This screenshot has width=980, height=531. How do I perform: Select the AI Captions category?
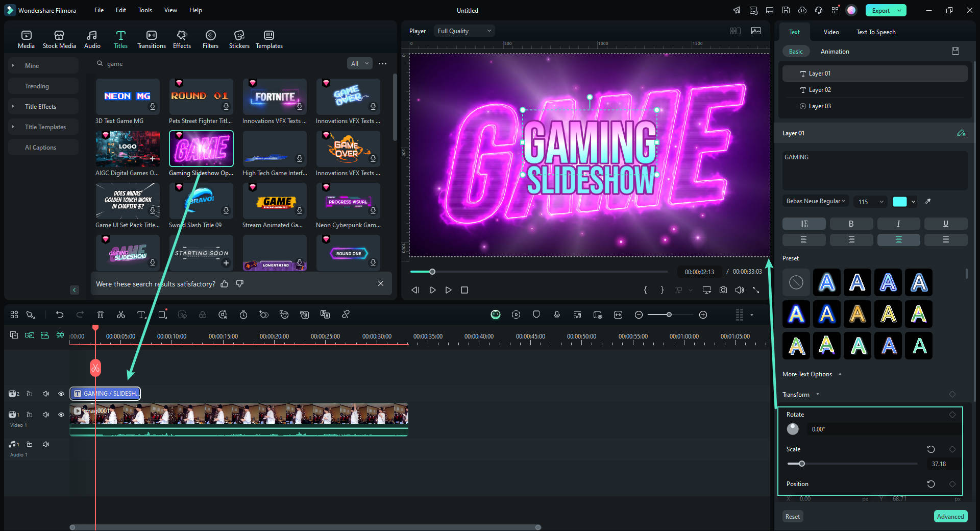43,147
